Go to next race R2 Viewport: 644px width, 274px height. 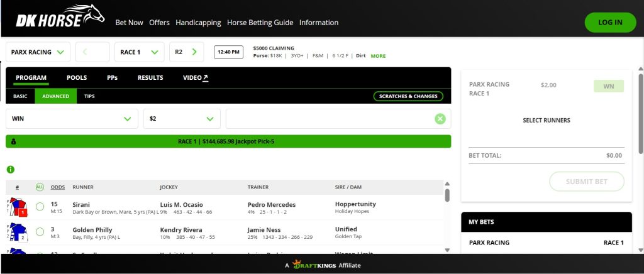(x=186, y=52)
